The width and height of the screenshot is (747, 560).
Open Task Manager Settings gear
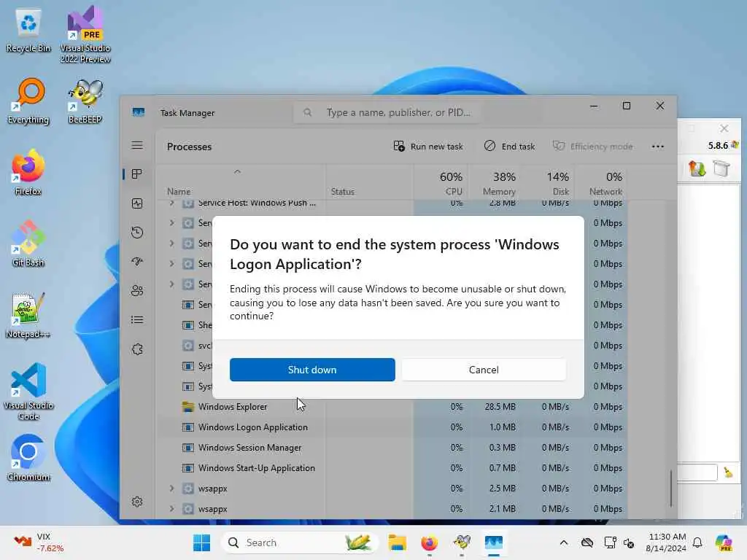137,502
